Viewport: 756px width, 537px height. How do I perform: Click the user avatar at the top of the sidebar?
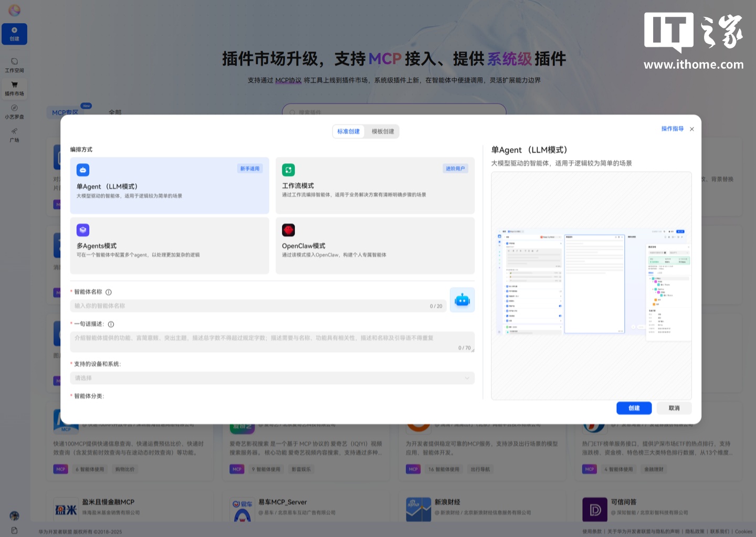coord(14,10)
